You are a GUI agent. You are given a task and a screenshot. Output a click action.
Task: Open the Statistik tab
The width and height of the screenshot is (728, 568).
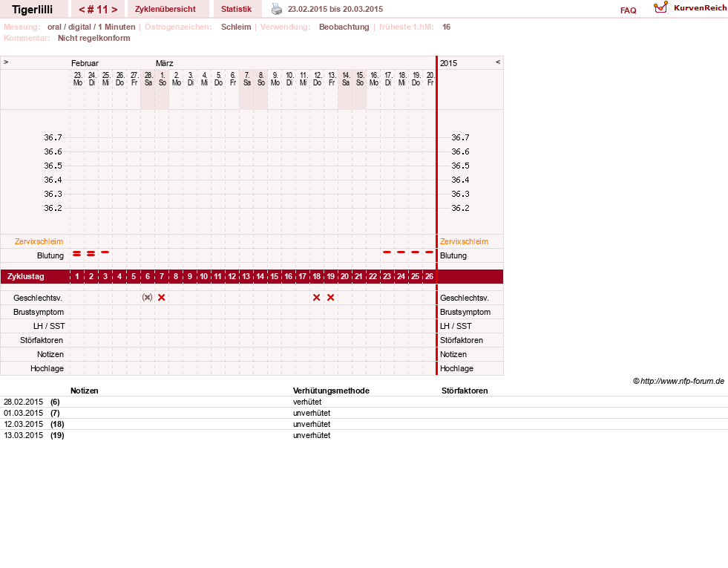pos(236,10)
